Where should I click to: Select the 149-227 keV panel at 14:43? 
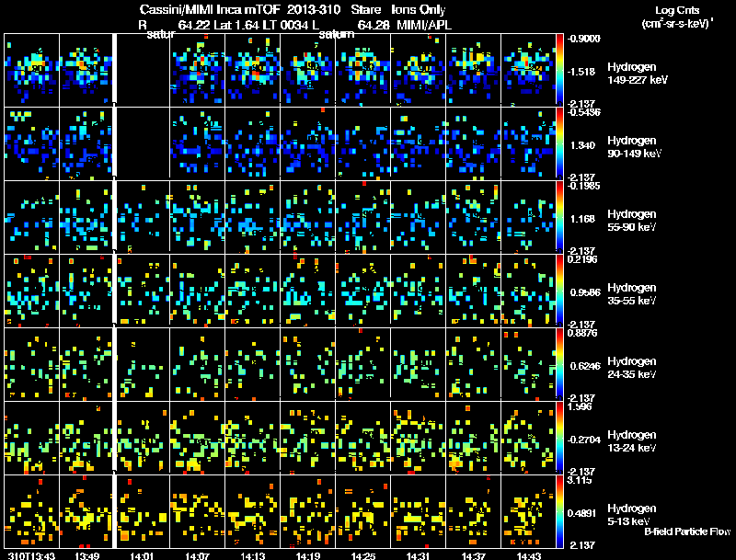coord(528,69)
